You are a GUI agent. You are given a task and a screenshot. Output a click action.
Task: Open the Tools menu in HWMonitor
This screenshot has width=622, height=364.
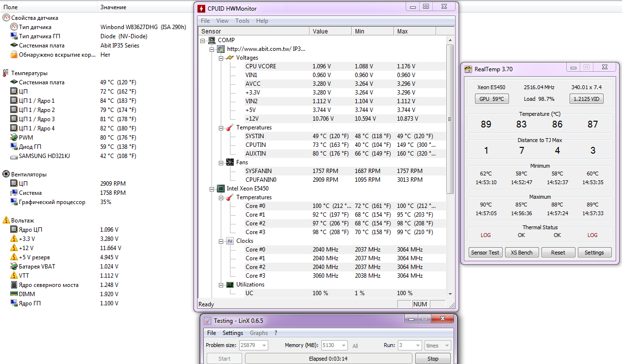tap(242, 21)
